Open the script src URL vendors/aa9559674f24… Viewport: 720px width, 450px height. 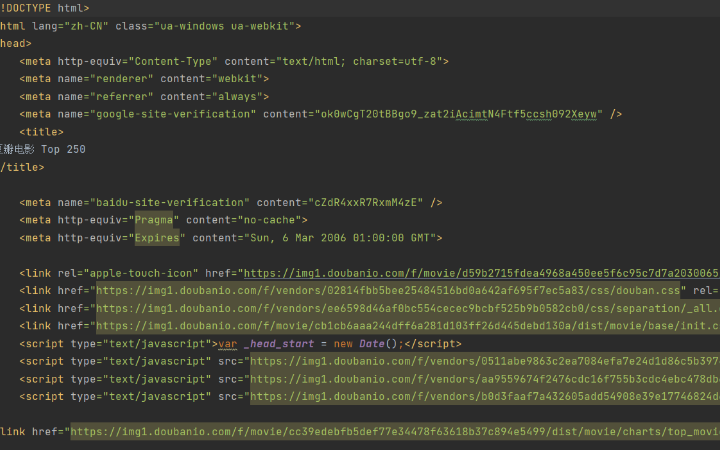coord(485,379)
